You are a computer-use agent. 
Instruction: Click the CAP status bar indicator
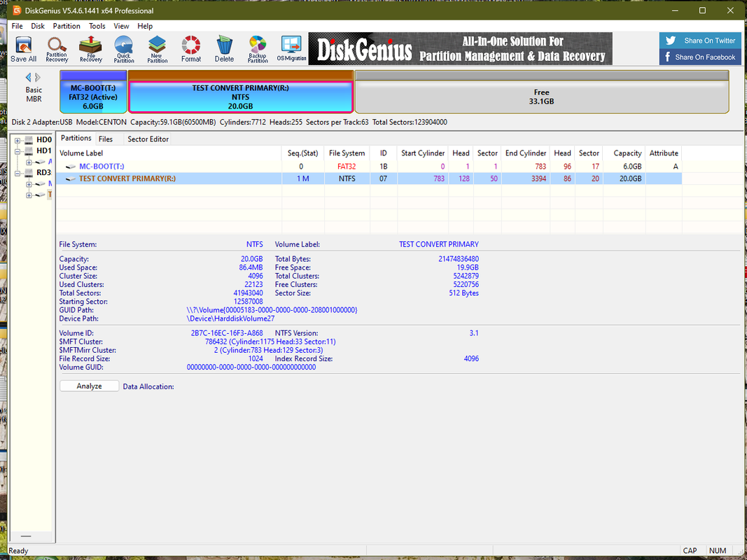[x=690, y=551]
